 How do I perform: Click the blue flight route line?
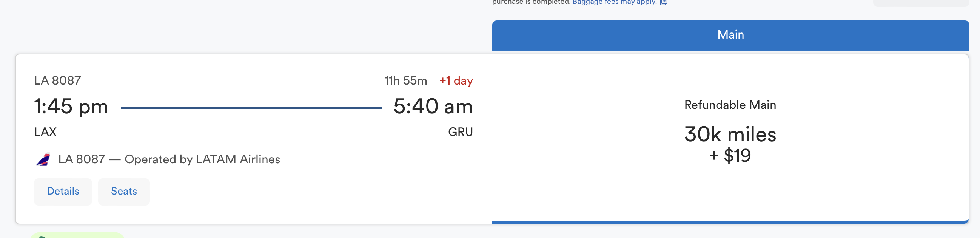click(x=251, y=108)
